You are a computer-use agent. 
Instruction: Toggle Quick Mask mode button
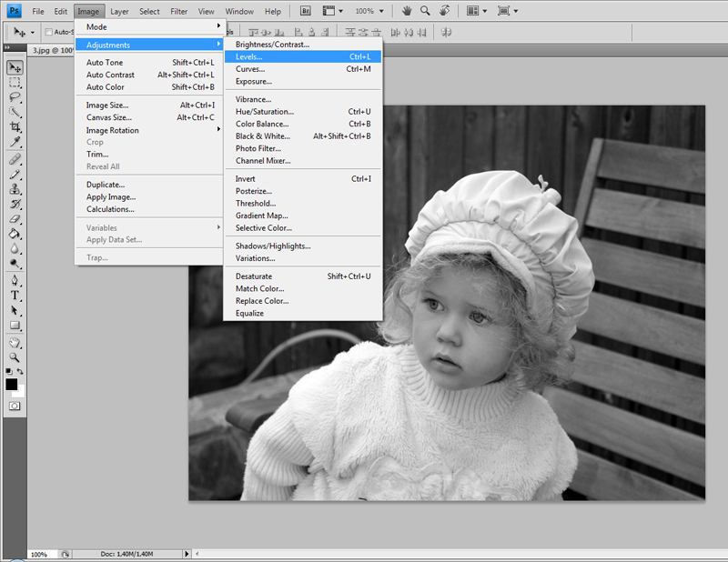click(x=15, y=406)
